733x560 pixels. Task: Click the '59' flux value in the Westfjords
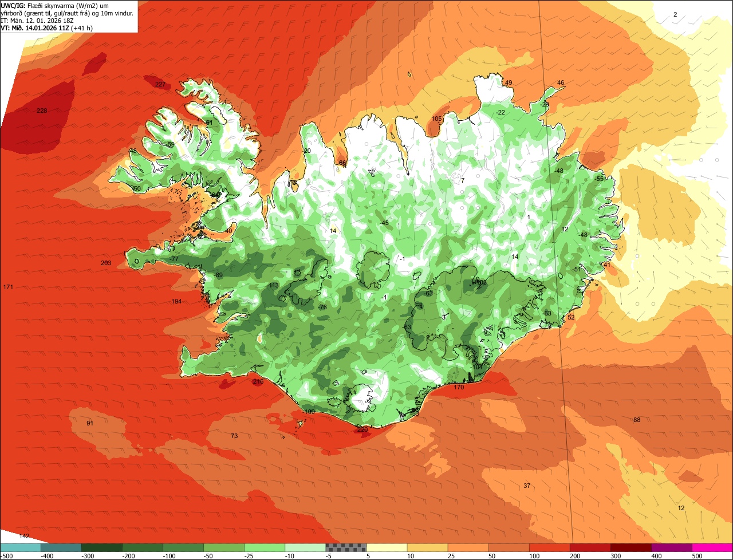pyautogui.click(x=170, y=144)
